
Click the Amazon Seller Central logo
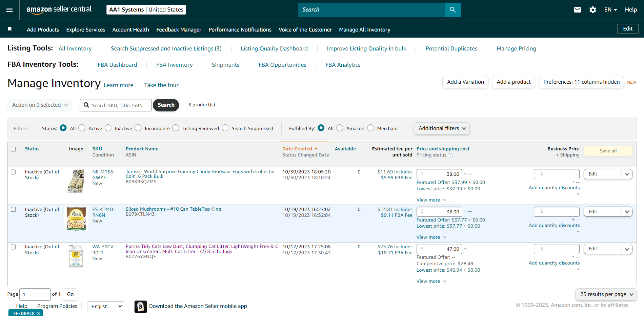point(59,9)
